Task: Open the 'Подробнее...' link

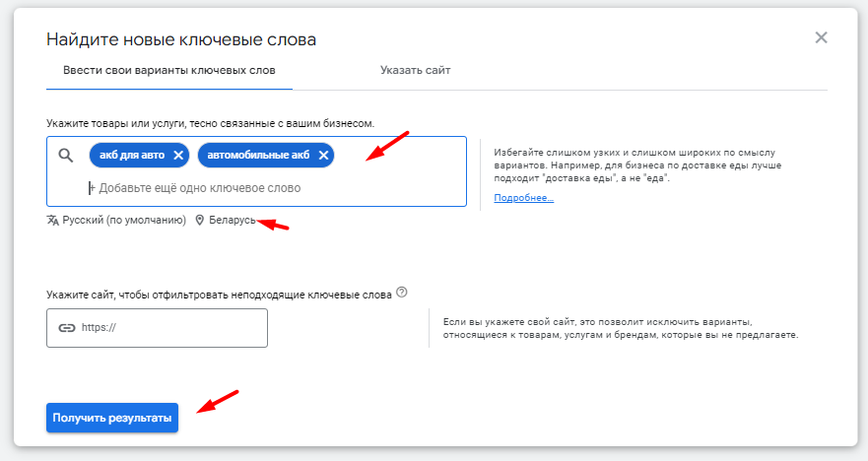Action: (x=524, y=198)
